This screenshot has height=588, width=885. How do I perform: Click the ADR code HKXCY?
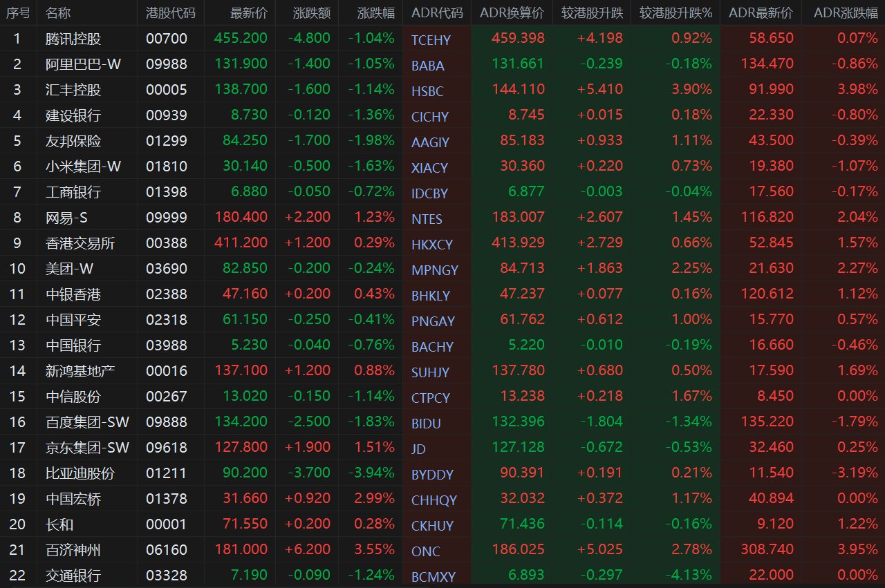[432, 245]
